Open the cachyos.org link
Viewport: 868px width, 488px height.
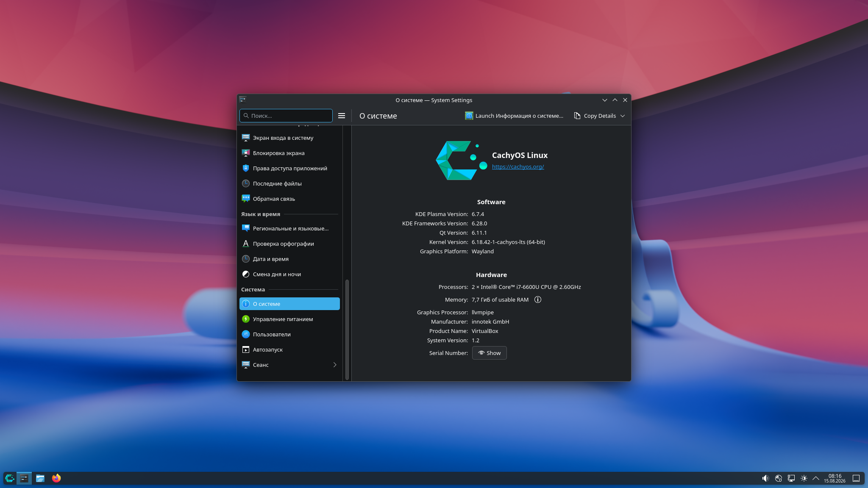coord(518,167)
